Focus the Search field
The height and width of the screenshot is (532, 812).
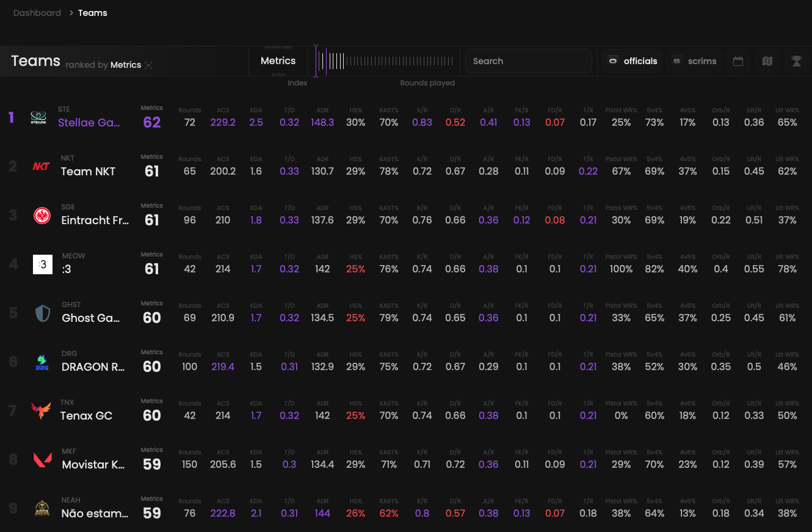[529, 61]
